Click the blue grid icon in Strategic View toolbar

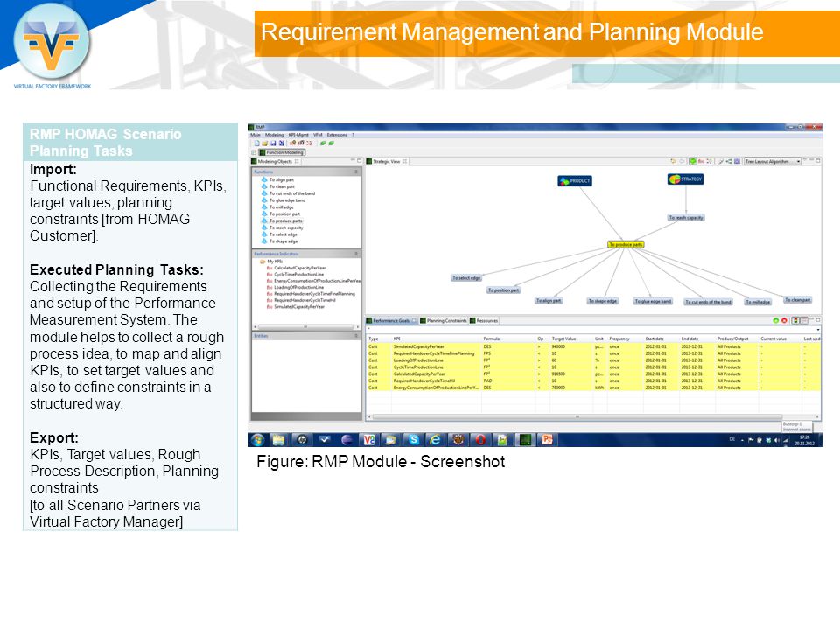coord(737,161)
